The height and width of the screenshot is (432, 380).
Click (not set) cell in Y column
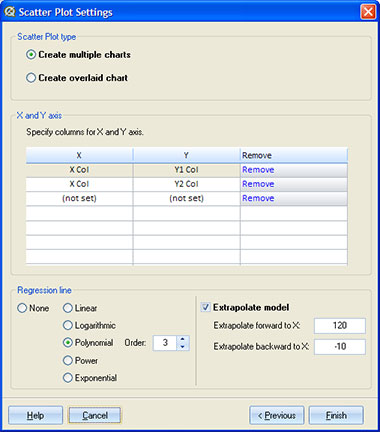click(x=186, y=198)
